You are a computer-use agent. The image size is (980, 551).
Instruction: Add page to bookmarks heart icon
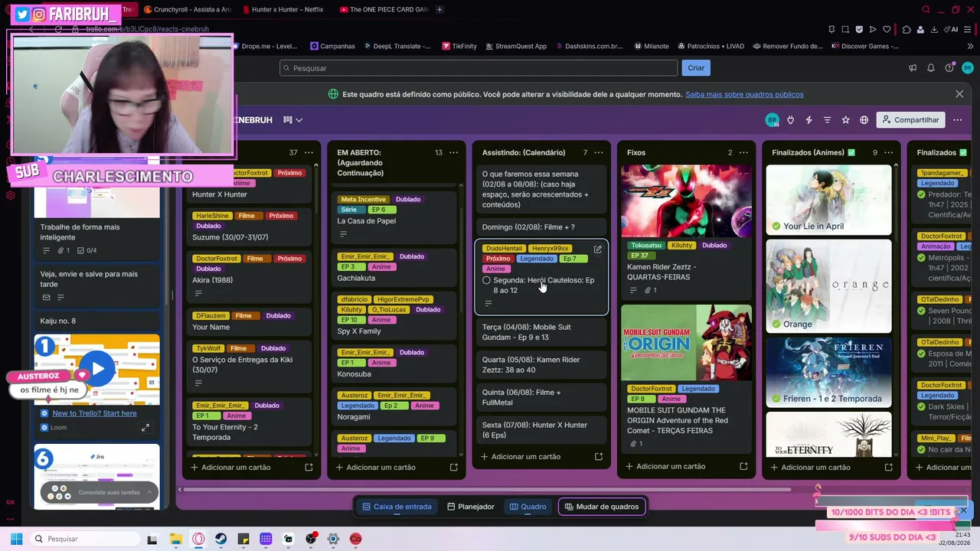coord(887,29)
